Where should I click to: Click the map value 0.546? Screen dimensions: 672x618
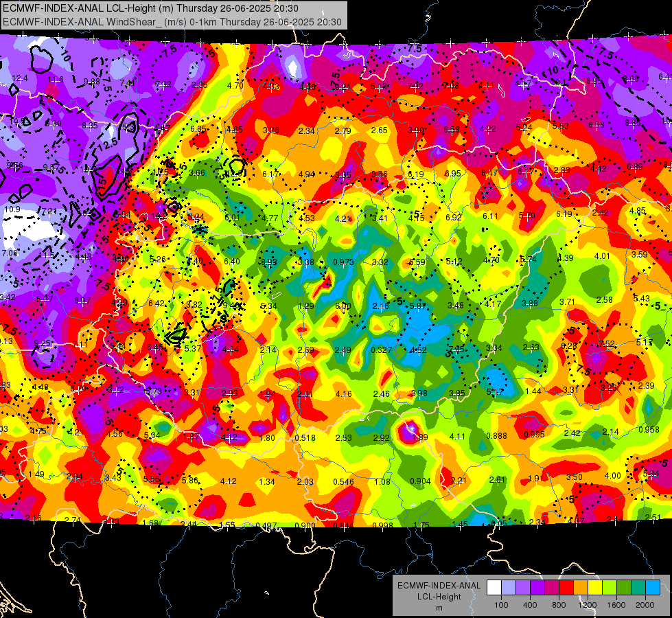point(344,481)
